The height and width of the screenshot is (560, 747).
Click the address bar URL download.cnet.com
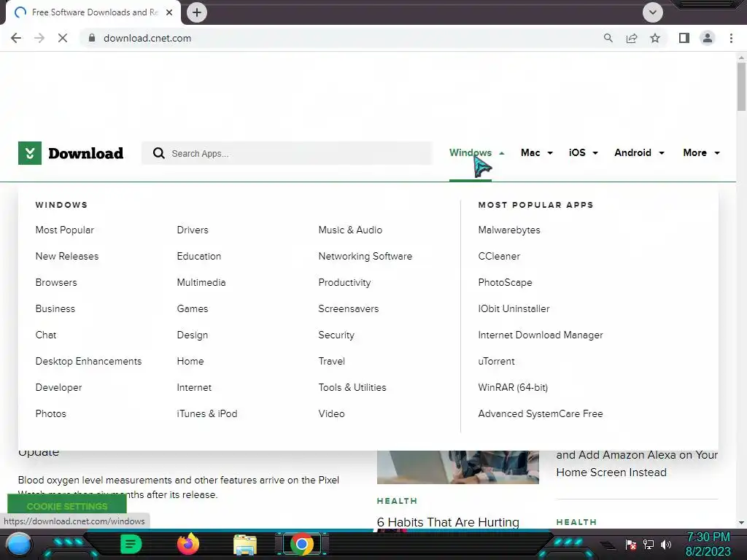click(x=147, y=38)
